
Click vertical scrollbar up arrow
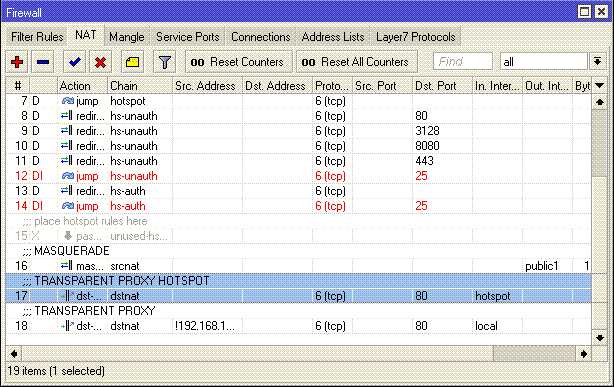pyautogui.click(x=600, y=102)
